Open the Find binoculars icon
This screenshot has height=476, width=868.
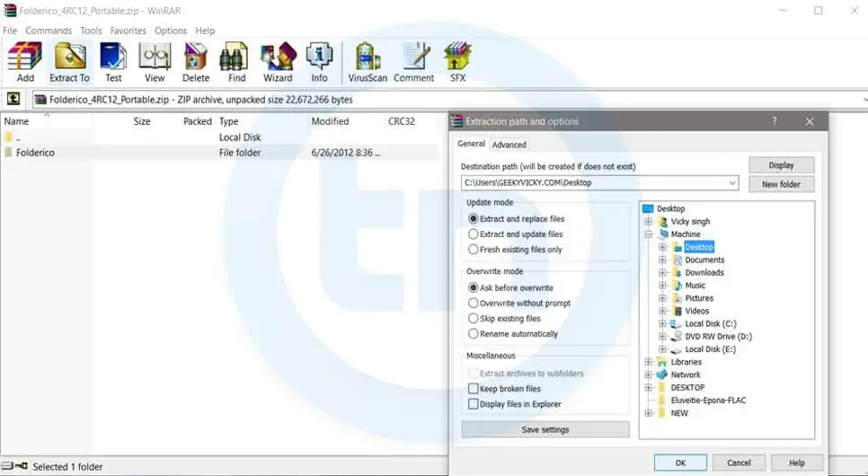[235, 56]
